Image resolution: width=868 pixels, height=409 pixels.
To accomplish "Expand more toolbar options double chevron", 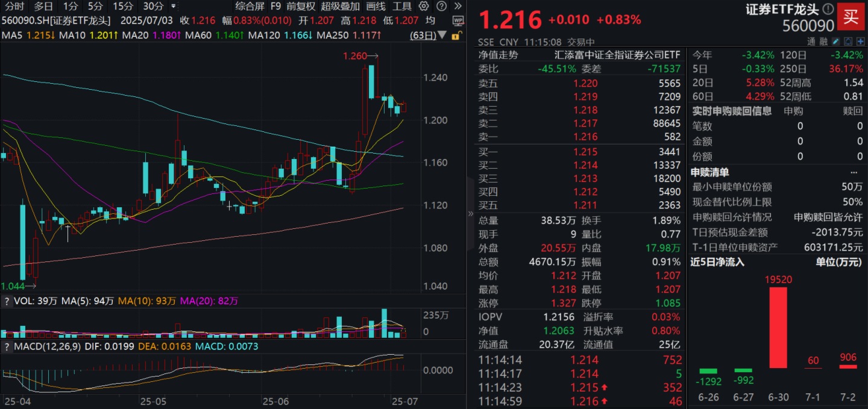I will 459,7.
